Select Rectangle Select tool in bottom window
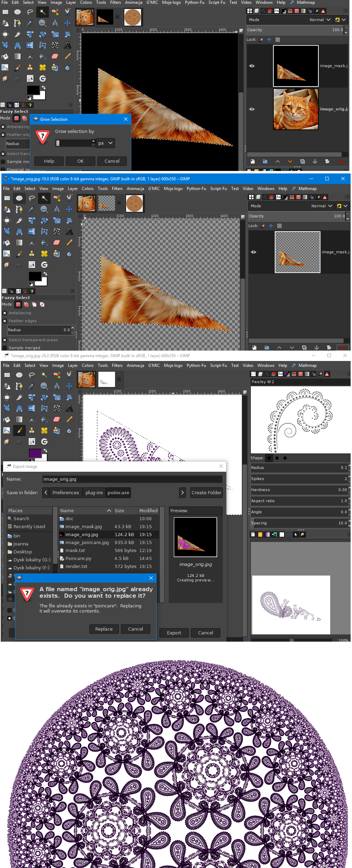Screen dimensions: 352x868 (x=7, y=375)
